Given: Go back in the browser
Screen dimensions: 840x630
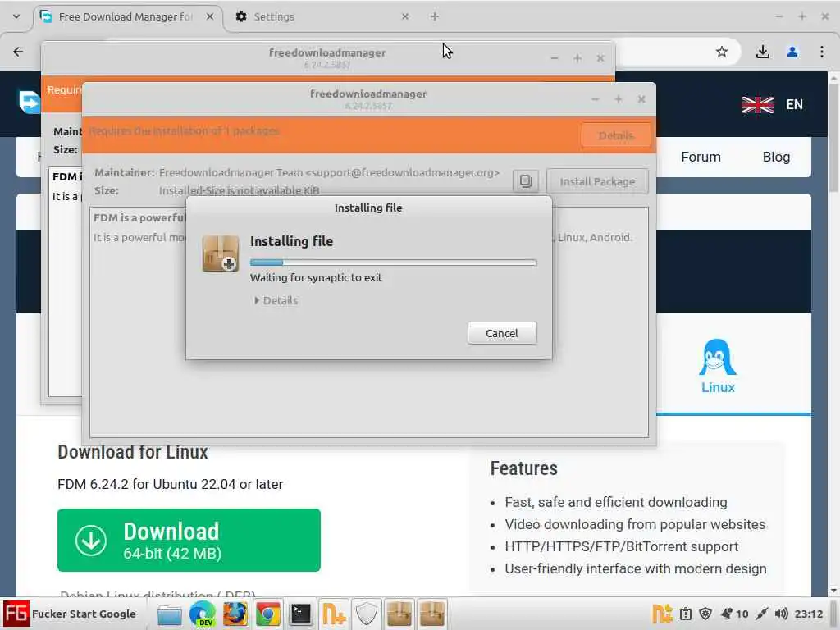Looking at the screenshot, I should (x=18, y=52).
